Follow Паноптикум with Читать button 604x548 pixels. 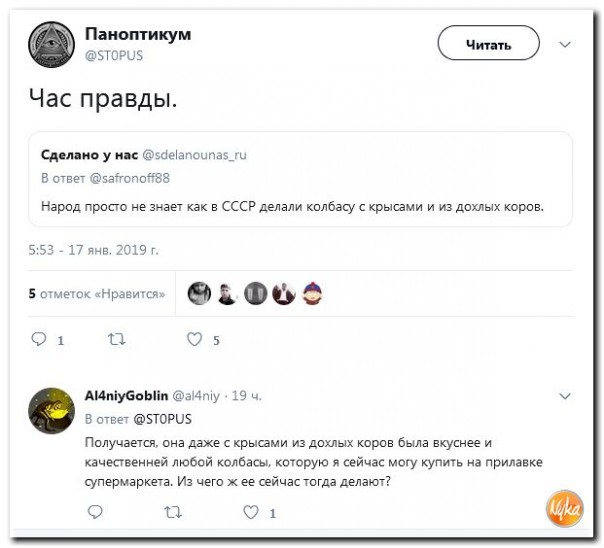pos(488,43)
